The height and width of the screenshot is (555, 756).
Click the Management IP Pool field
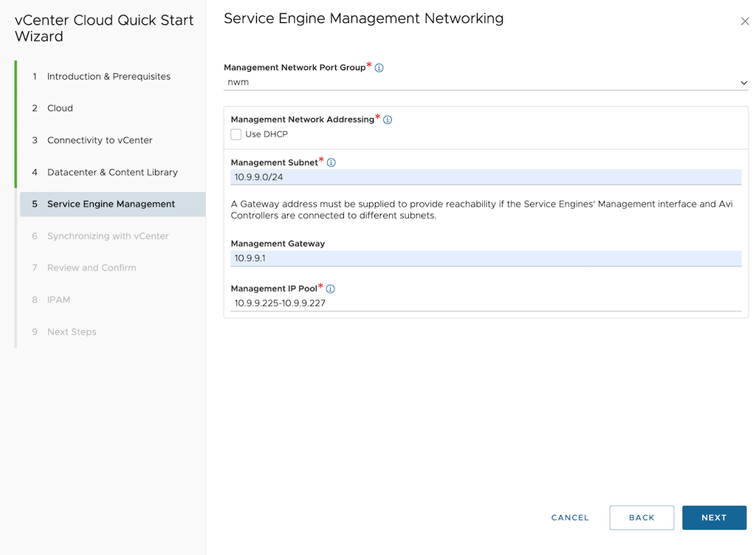486,303
